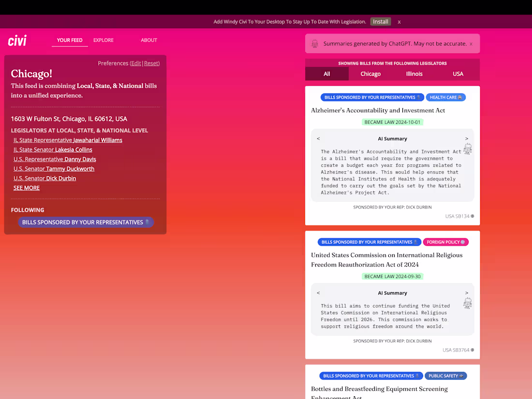This screenshot has width=532, height=399.
Task: Open Bottles and Breastfeeding Equipment Screening title
Action: tap(379, 392)
